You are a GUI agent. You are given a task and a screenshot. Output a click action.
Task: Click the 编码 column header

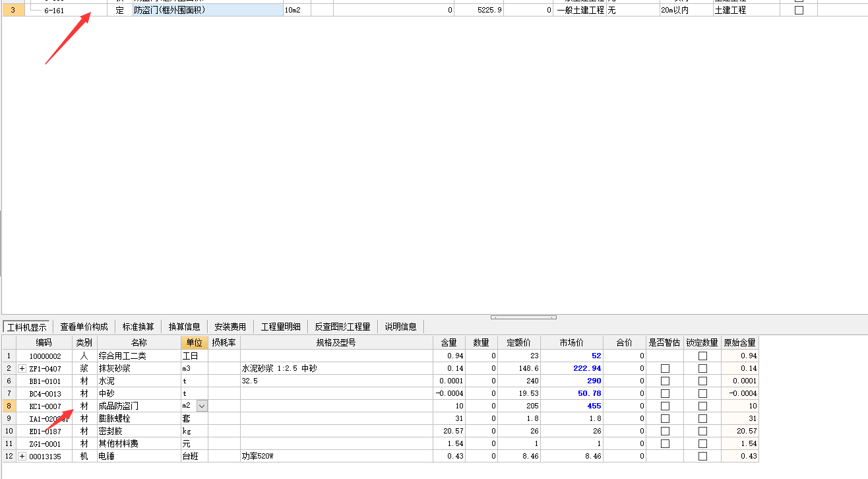pyautogui.click(x=44, y=343)
